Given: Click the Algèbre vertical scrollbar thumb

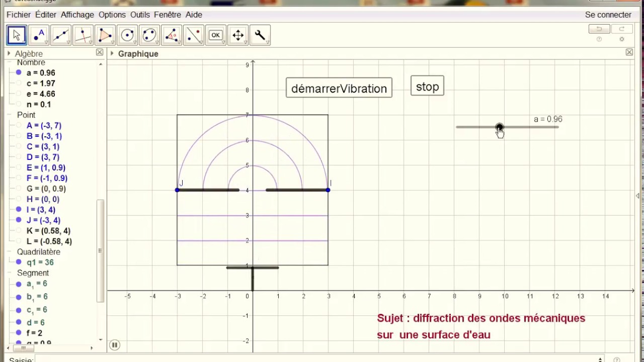Looking at the screenshot, I should click(x=100, y=250).
